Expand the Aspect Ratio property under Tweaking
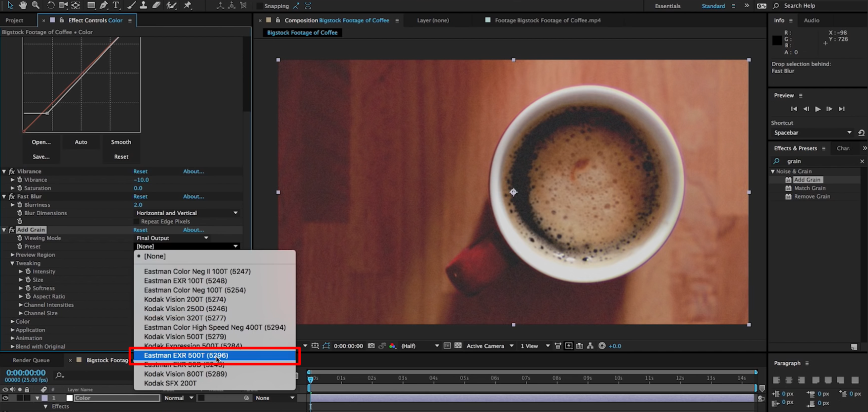868x412 pixels. [20, 296]
